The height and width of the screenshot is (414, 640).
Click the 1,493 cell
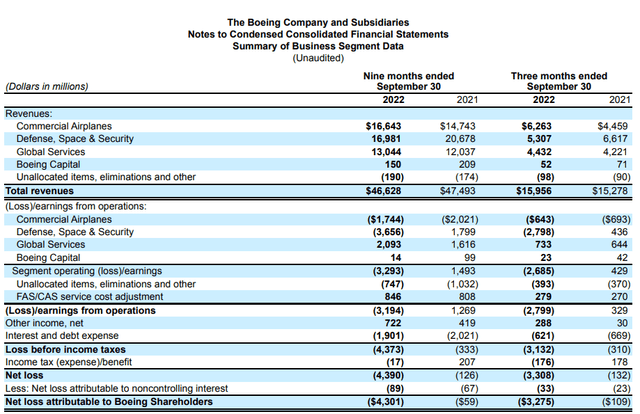coord(463,271)
